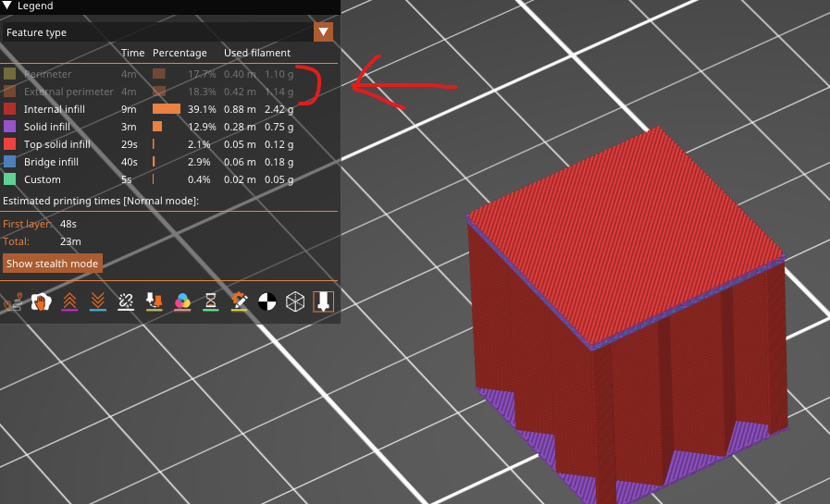This screenshot has height=504, width=830.
Task: Toggle Print pauses hourglass icon
Action: 211,302
